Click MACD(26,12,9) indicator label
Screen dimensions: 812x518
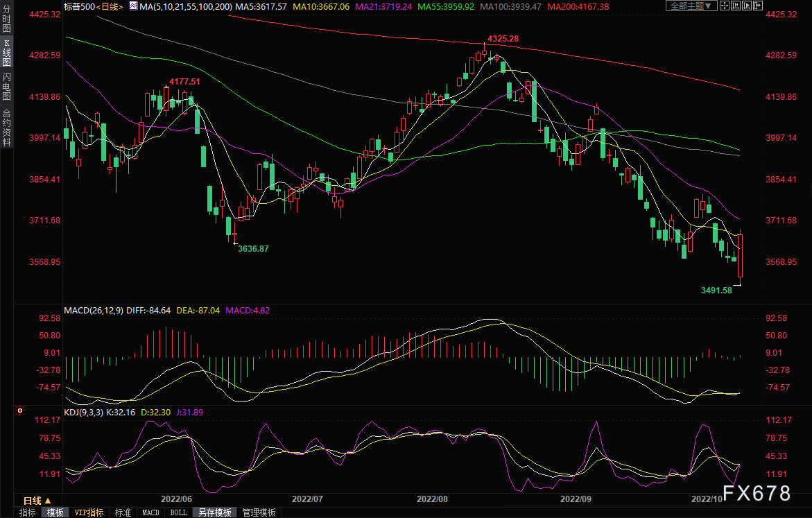94,310
